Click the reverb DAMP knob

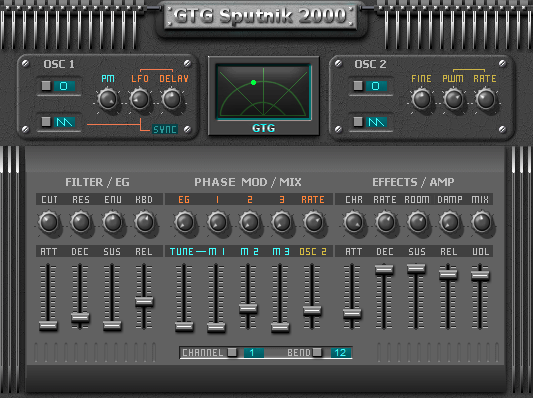coord(449,222)
